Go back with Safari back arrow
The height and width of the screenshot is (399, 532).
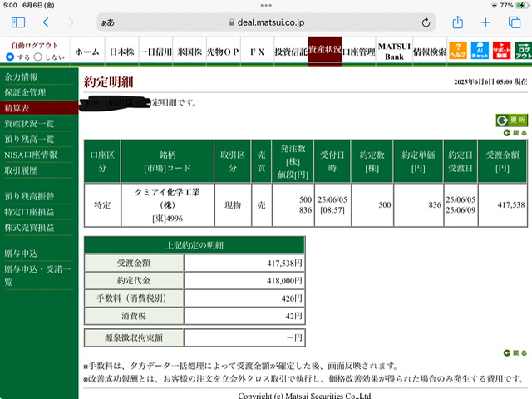46,22
